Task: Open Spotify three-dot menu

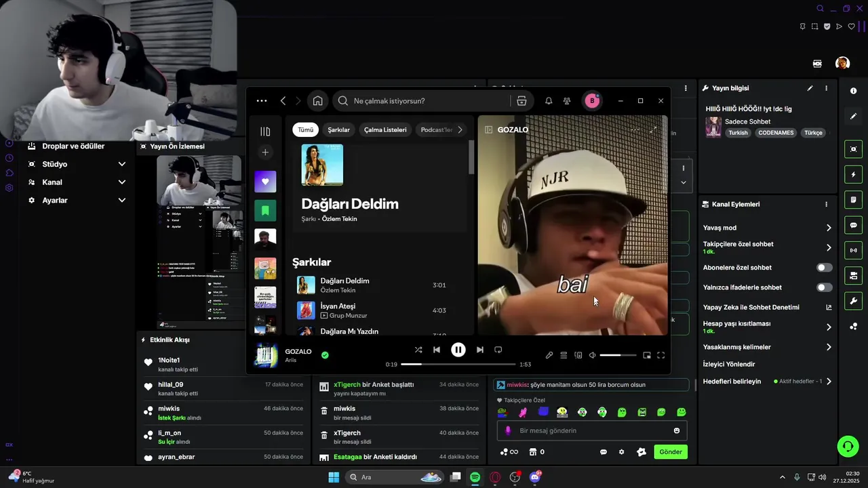Action: (x=262, y=101)
